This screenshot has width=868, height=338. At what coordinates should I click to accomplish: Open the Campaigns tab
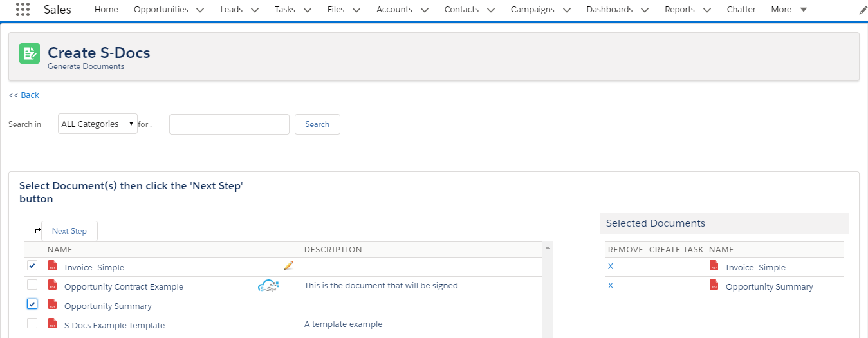click(533, 10)
